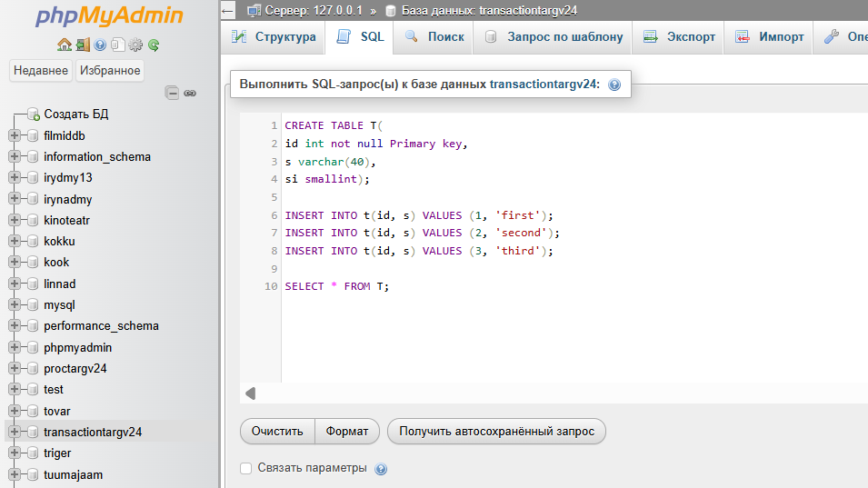Click the transactiontargv24 breadcrumb link
Screen dimensions: 868x488
tap(489, 11)
